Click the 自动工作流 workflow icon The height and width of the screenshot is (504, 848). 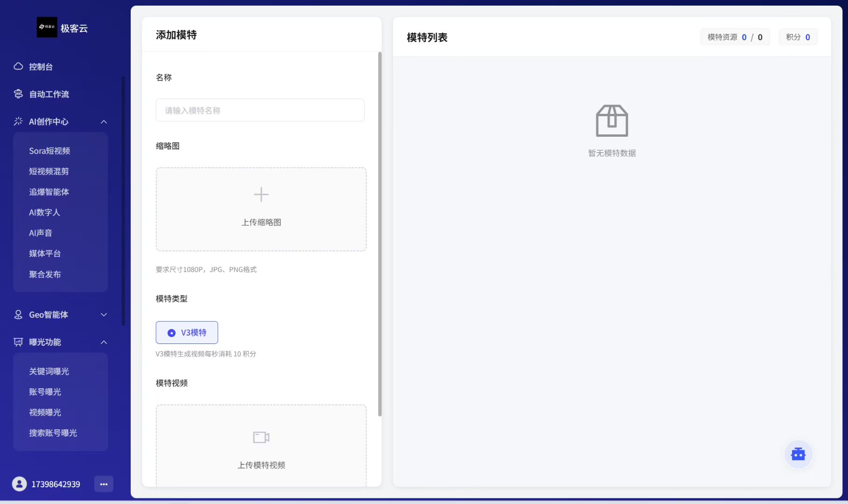(x=18, y=94)
